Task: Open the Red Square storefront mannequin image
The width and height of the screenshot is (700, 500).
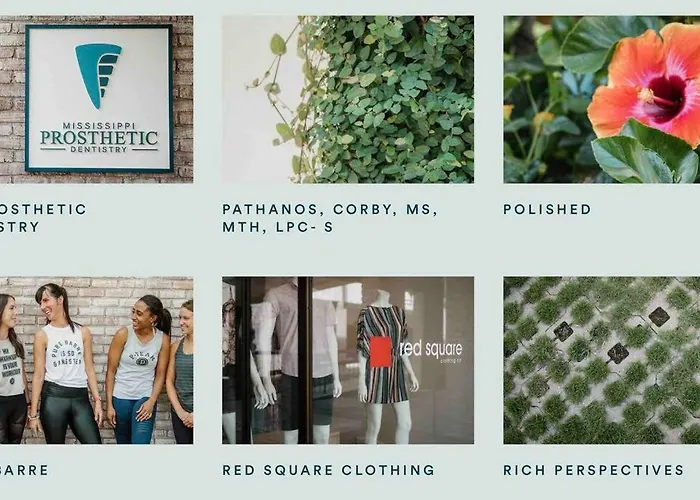Action: pyautogui.click(x=348, y=360)
